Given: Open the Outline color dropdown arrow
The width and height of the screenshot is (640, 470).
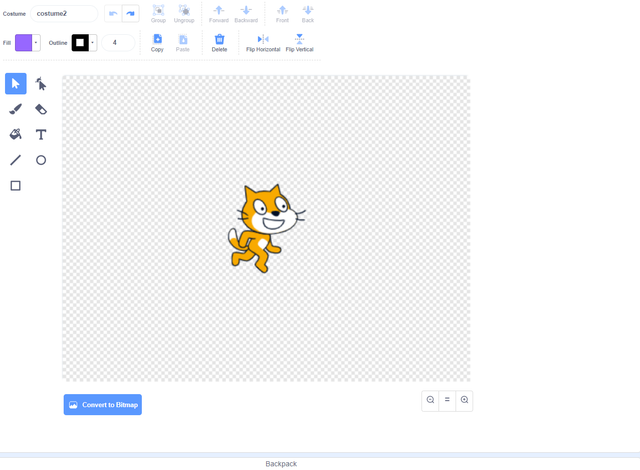Looking at the screenshot, I should pos(93,42).
